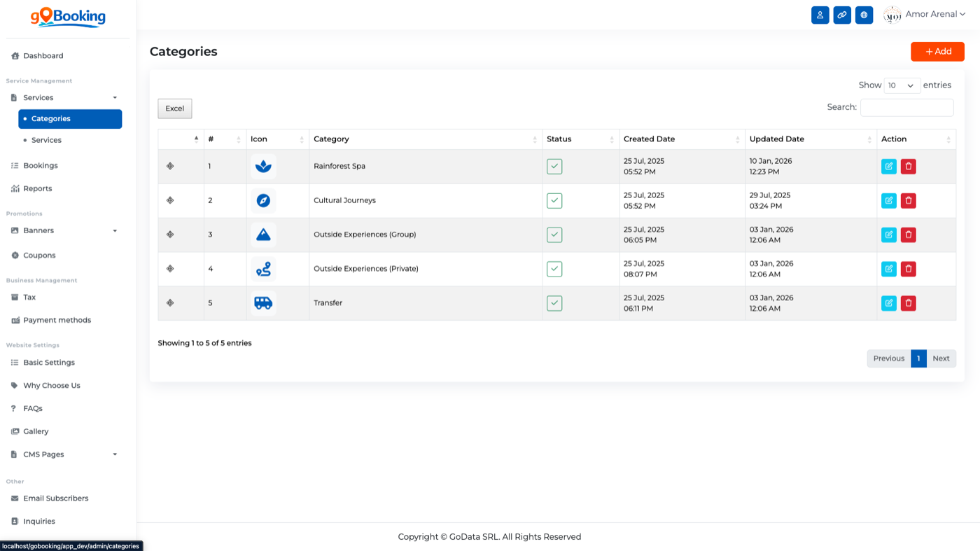Open Email Subscribers from sidebar

click(56, 498)
